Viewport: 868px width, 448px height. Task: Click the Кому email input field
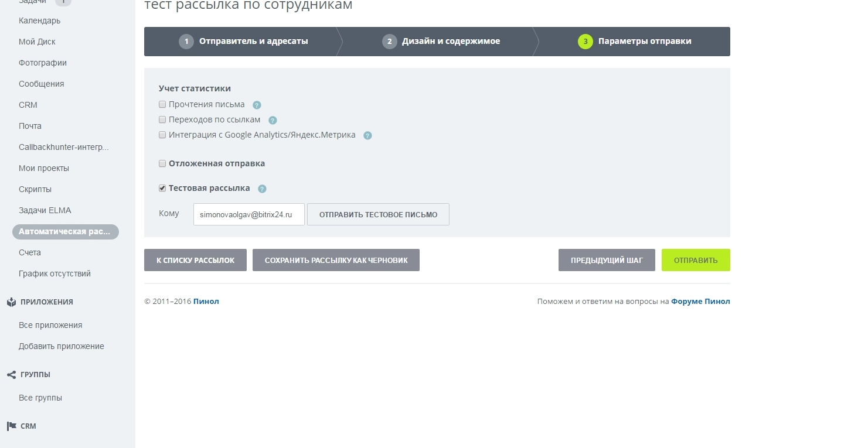[x=249, y=214]
